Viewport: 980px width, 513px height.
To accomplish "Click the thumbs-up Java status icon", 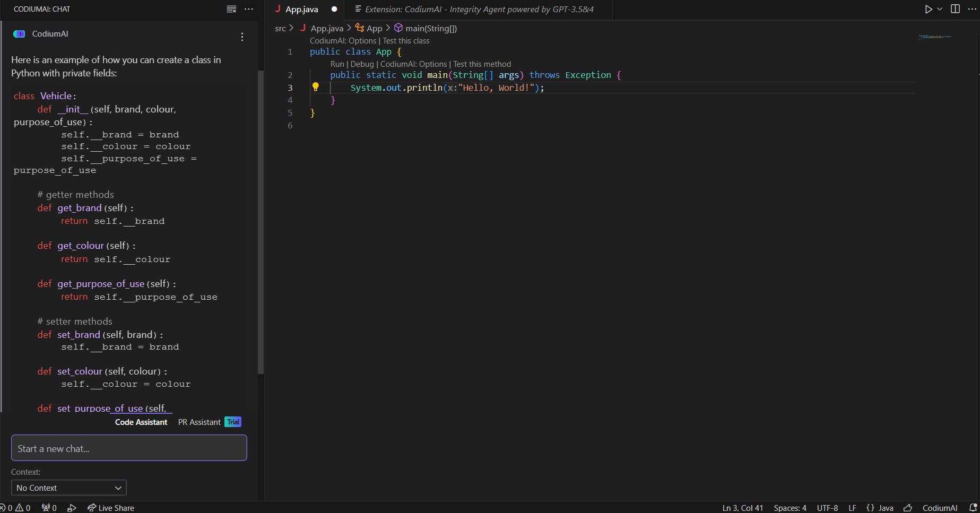I will pos(908,508).
